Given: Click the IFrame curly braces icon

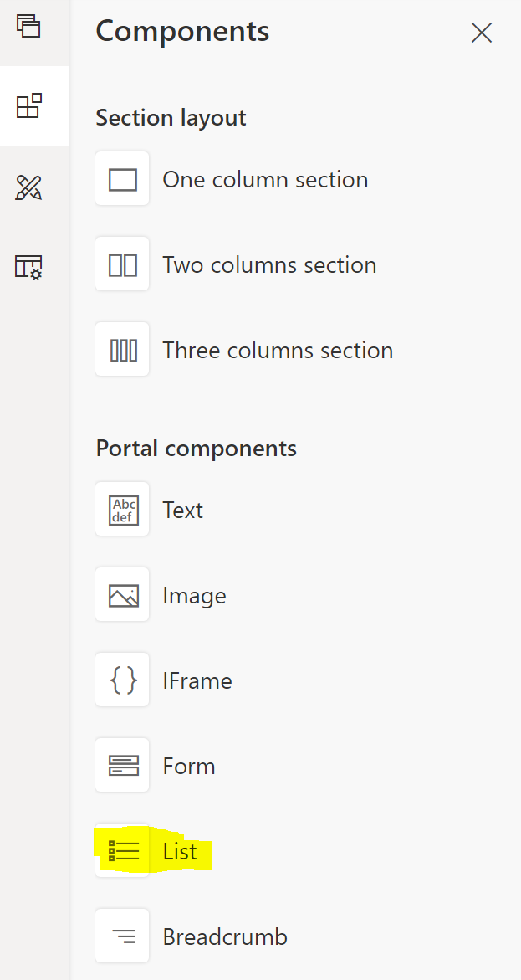Looking at the screenshot, I should 122,680.
